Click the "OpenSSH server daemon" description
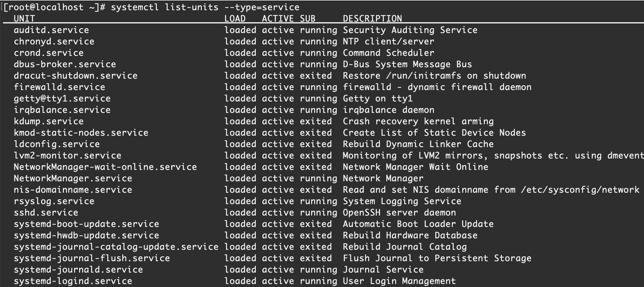 (399, 213)
